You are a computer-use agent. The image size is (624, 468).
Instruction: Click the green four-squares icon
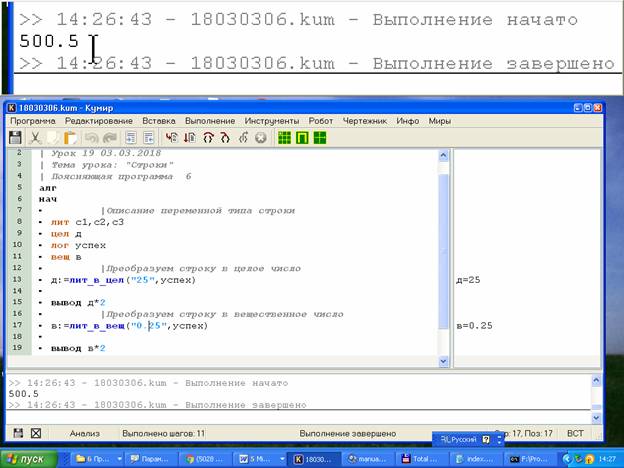(320, 138)
